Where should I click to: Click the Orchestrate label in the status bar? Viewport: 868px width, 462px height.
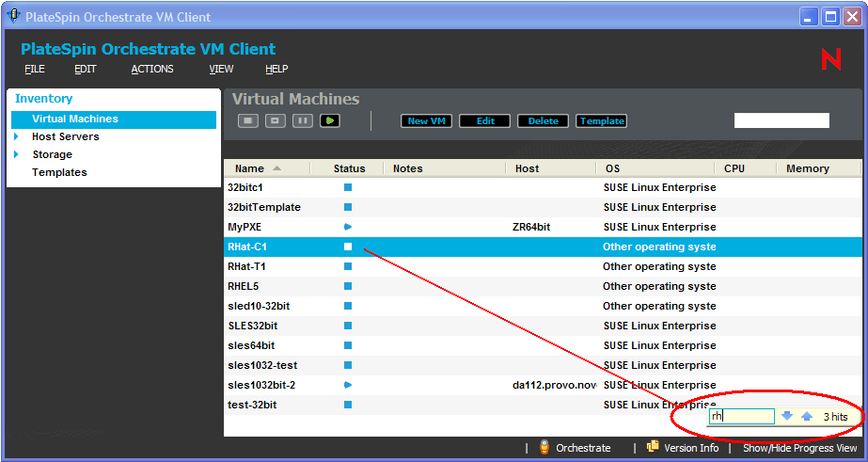coord(583,448)
